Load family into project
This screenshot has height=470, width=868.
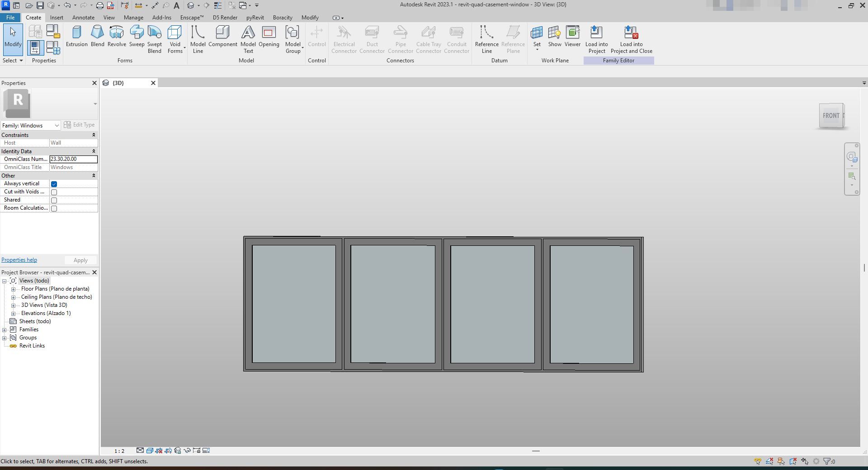(x=596, y=39)
